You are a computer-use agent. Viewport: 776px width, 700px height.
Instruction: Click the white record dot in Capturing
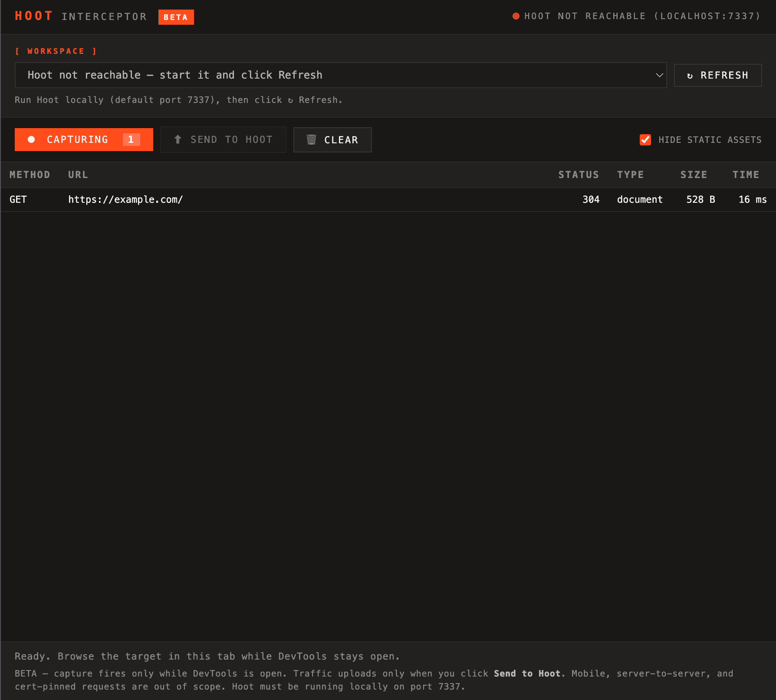pos(31,139)
